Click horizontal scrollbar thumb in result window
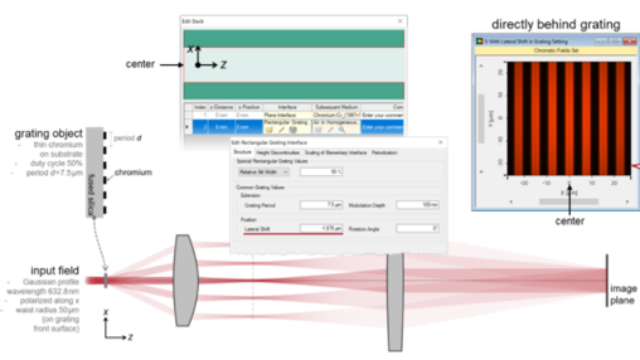Viewport: 640px width, 360px height. pyautogui.click(x=569, y=202)
